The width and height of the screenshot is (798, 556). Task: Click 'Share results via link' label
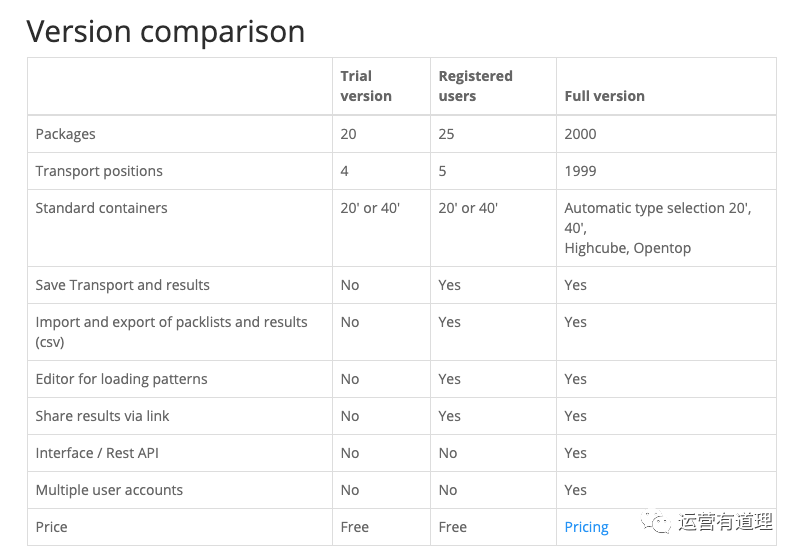[x=102, y=416]
